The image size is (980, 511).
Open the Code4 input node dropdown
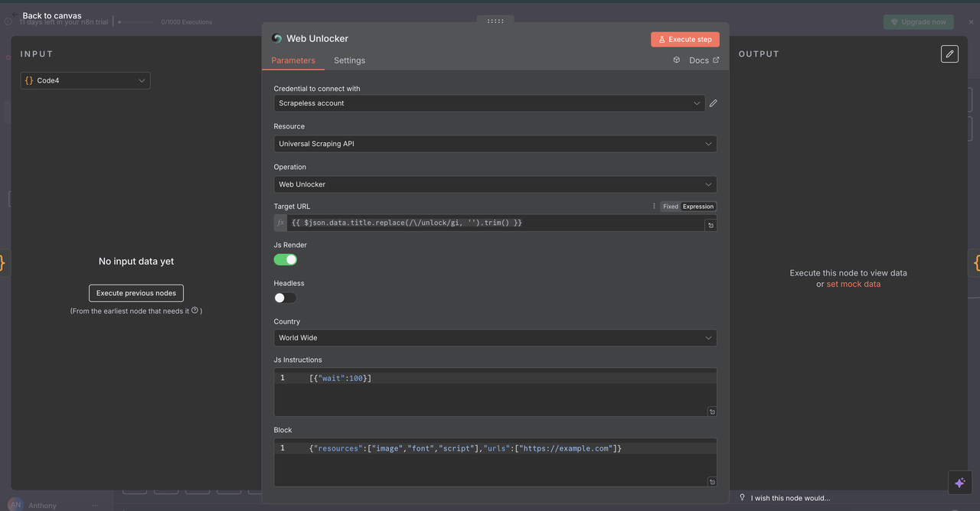pyautogui.click(x=85, y=80)
